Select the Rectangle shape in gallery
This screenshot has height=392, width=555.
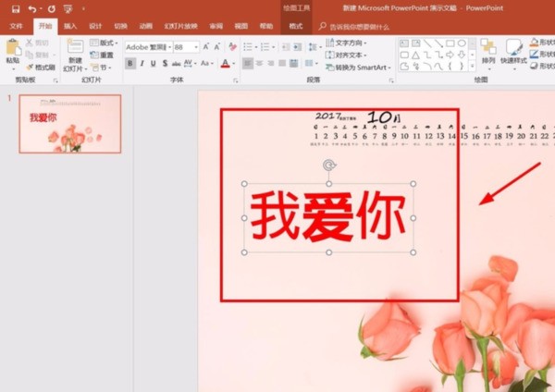[x=450, y=43]
